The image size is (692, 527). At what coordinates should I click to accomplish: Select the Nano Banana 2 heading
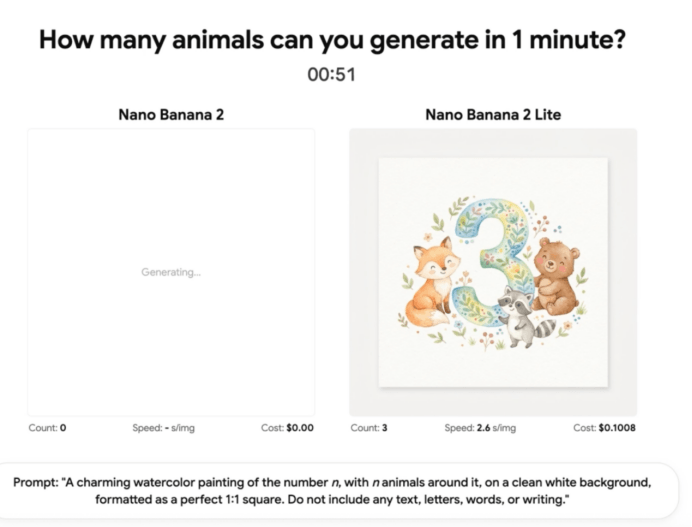pyautogui.click(x=171, y=115)
